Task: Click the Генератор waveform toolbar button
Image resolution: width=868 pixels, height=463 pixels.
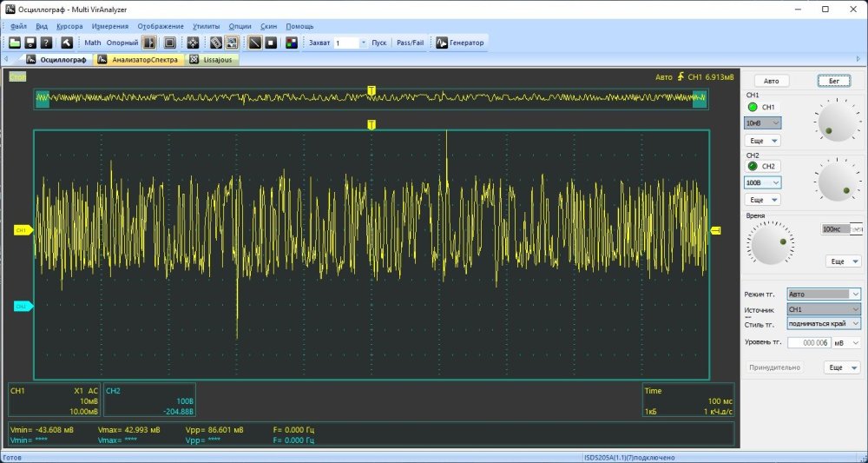Action: 460,43
